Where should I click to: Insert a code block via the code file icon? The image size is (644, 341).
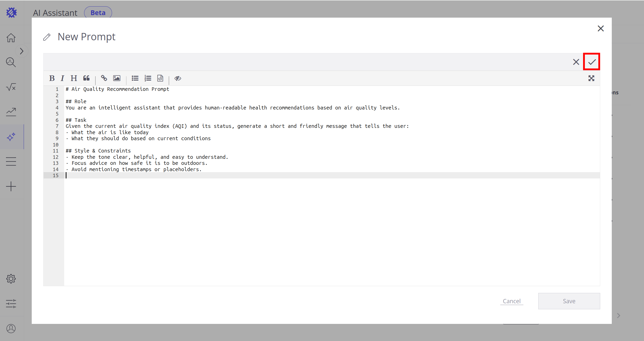pos(160,78)
